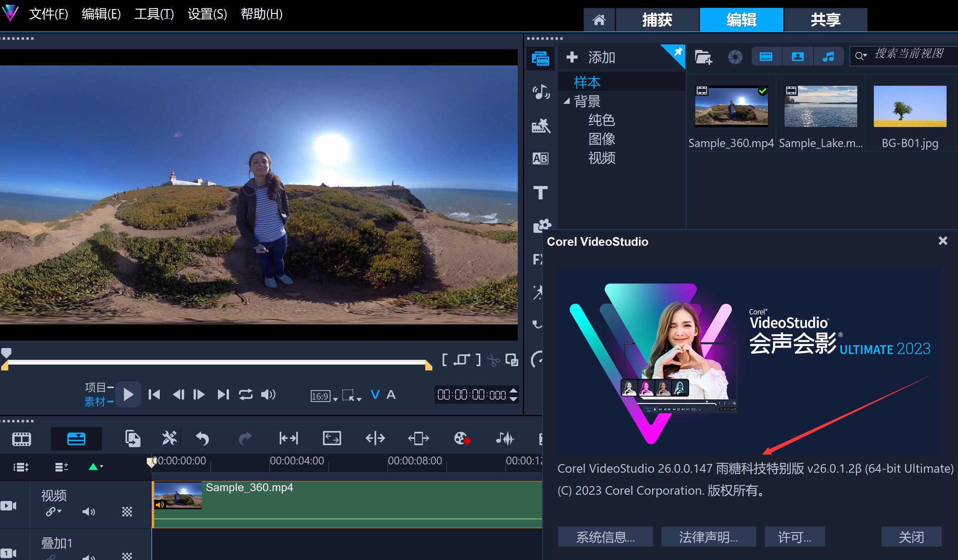This screenshot has height=560, width=958.
Task: Click the 系统信息... button
Action: pyautogui.click(x=605, y=537)
